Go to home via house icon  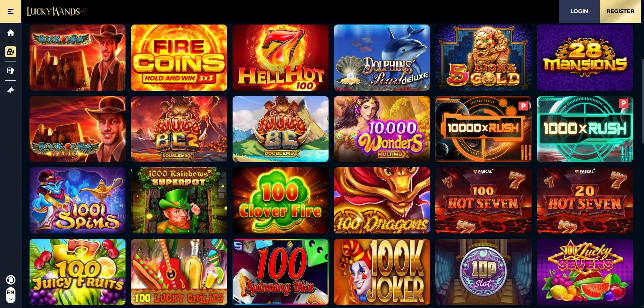pos(11,33)
